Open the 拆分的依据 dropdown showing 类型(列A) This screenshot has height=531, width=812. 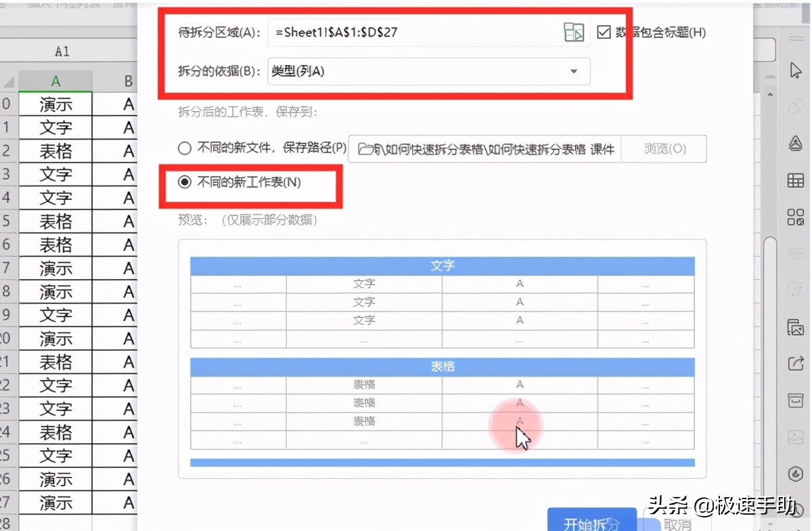(429, 71)
